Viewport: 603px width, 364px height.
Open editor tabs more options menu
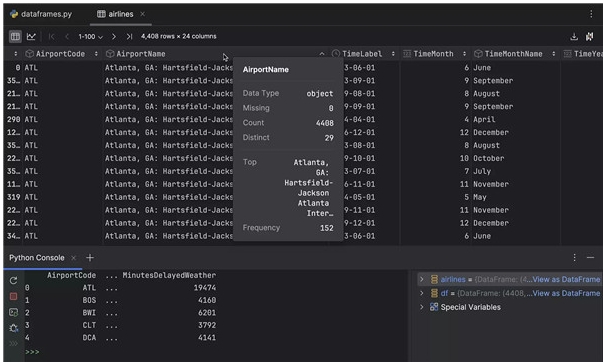pyautogui.click(x=591, y=14)
